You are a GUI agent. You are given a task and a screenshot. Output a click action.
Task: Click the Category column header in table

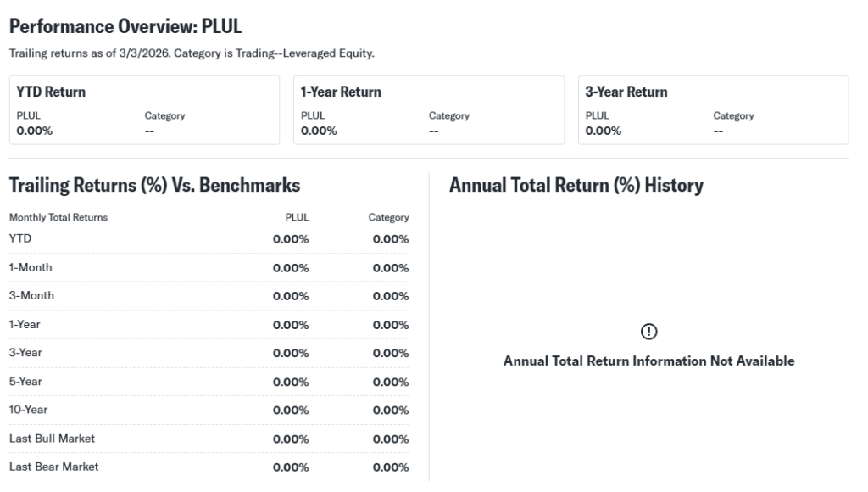click(388, 217)
